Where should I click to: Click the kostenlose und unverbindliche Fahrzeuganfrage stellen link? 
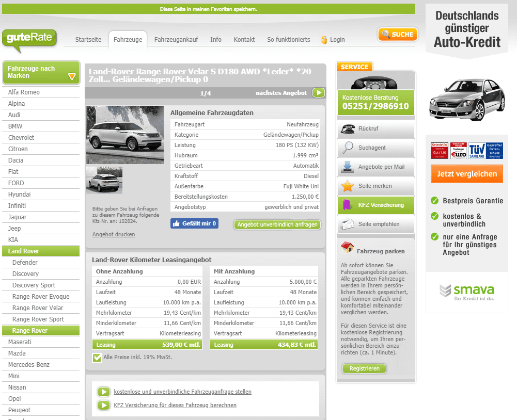(x=183, y=392)
